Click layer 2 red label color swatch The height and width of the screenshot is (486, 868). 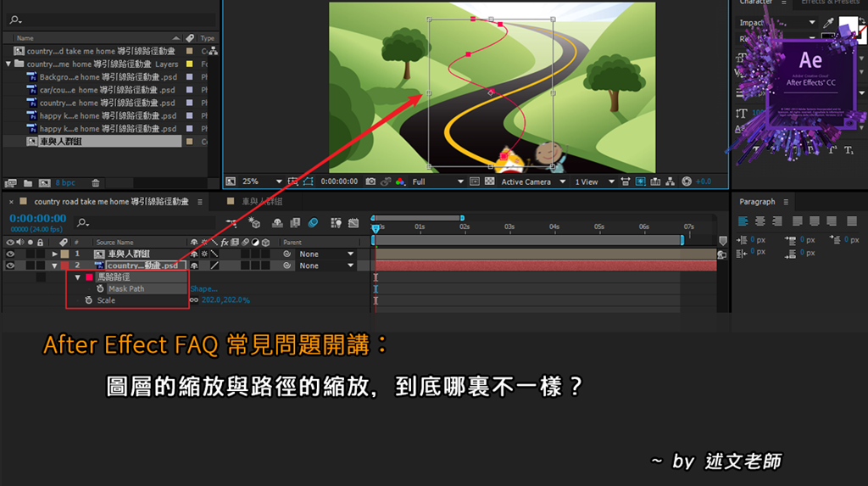[x=64, y=265]
